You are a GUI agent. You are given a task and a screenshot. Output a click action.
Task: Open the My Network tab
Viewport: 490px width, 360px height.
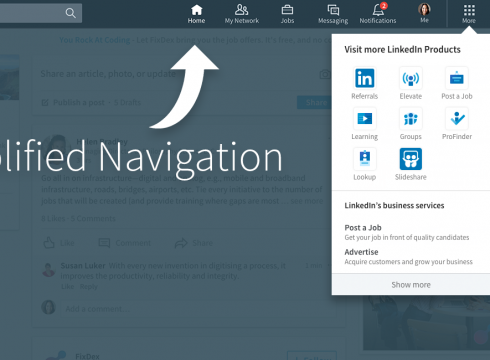(242, 14)
